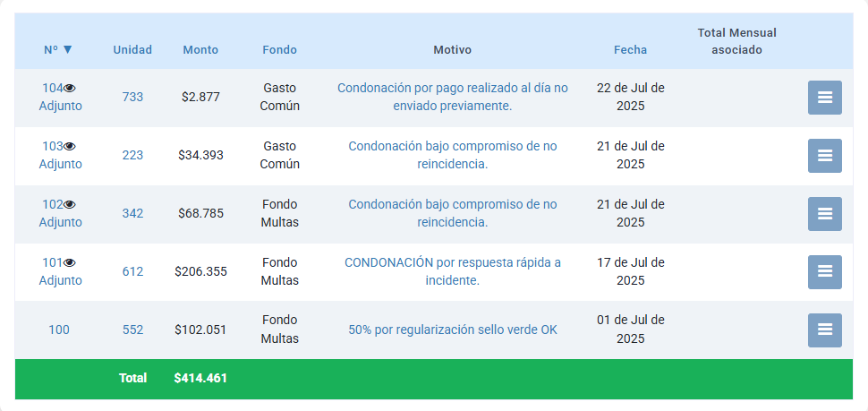The height and width of the screenshot is (411, 868).
Task: Open unit 733 link
Action: tap(132, 97)
